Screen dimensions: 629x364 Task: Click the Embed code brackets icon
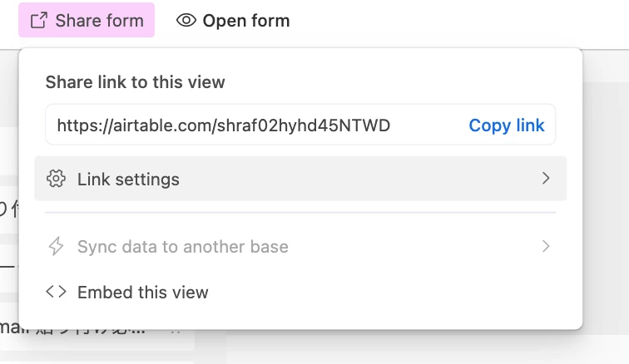[56, 292]
